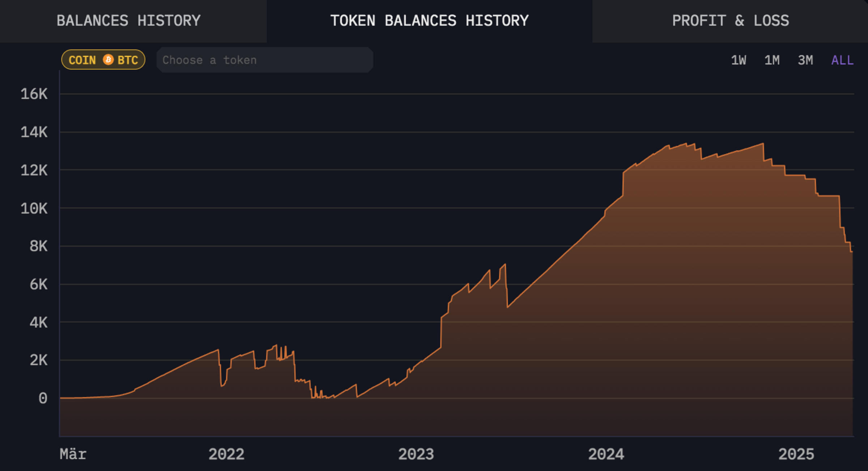868x471 pixels.
Task: Click the 8K y-axis label
Action: [x=38, y=246]
